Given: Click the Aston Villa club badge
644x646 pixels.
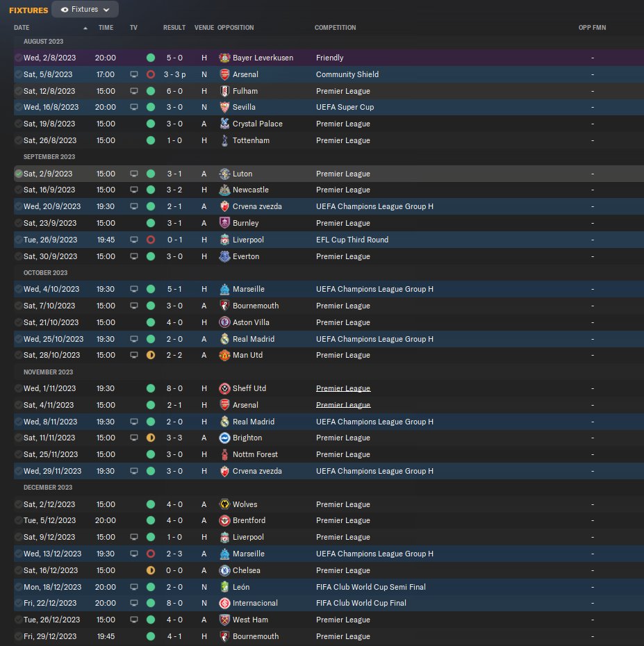Looking at the screenshot, I should click(224, 322).
